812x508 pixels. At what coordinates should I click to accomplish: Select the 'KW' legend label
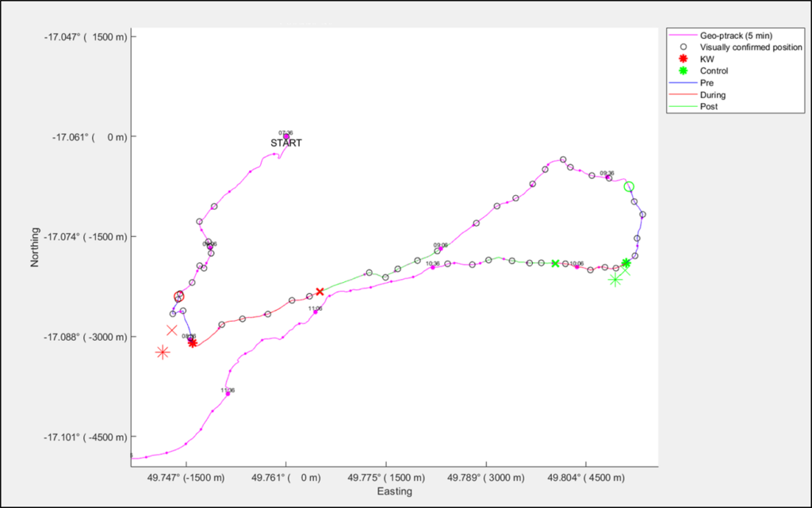pyautogui.click(x=707, y=59)
